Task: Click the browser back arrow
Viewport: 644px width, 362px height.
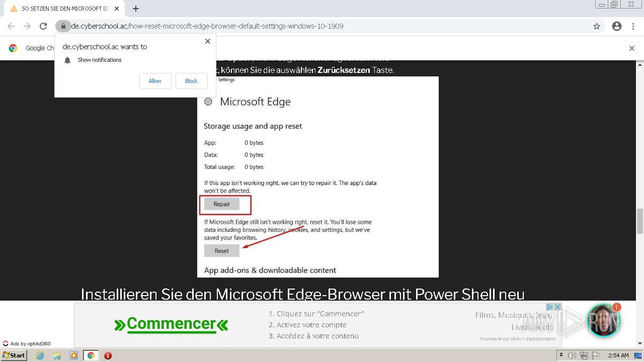Action: [11, 26]
